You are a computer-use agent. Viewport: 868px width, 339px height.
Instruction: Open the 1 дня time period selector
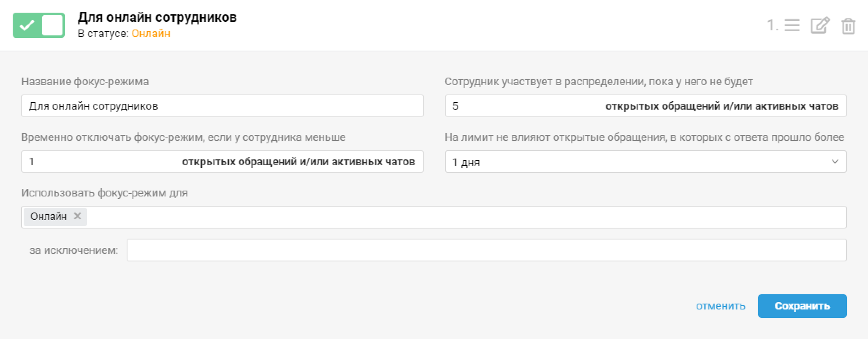[633, 162]
